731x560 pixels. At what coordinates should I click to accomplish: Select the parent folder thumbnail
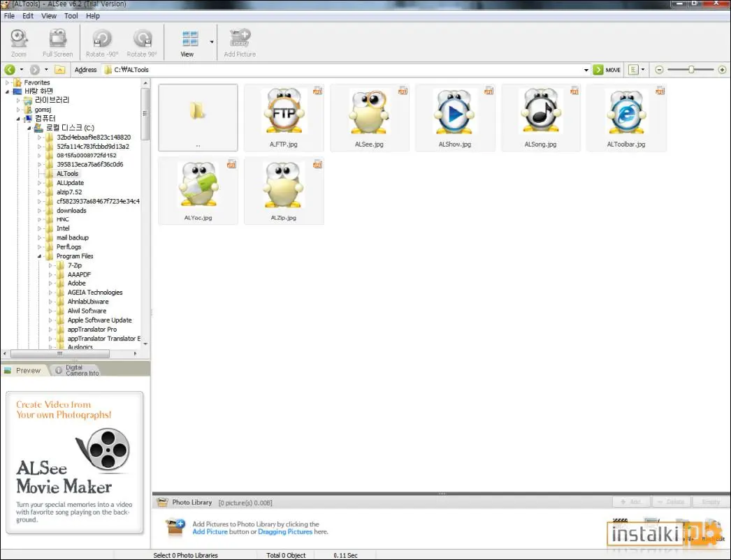[x=198, y=117]
